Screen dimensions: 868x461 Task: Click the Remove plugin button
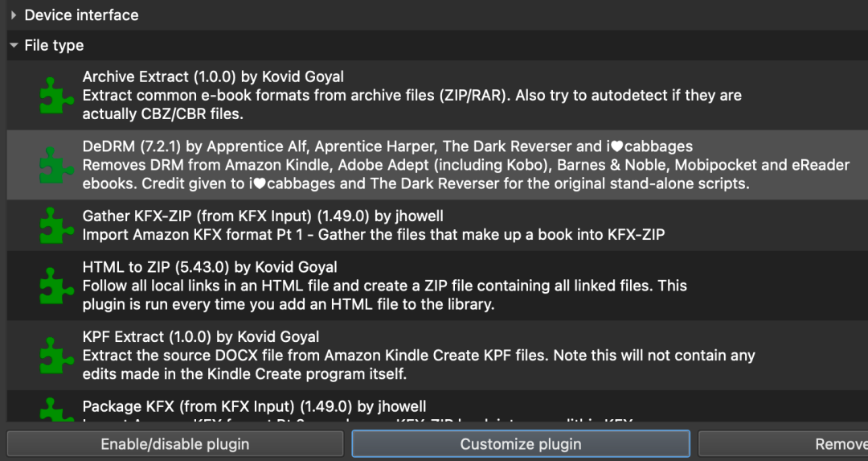(x=784, y=444)
